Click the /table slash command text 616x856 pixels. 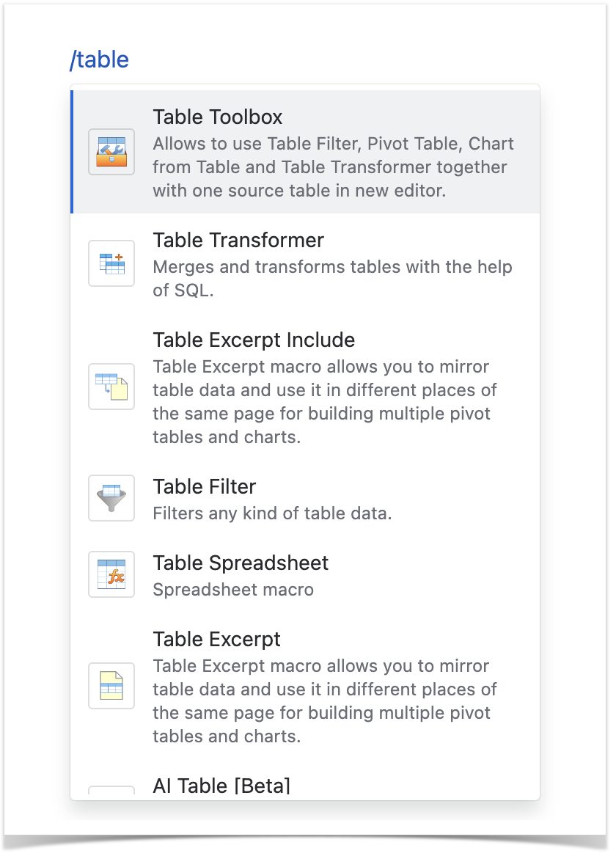pyautogui.click(x=99, y=59)
